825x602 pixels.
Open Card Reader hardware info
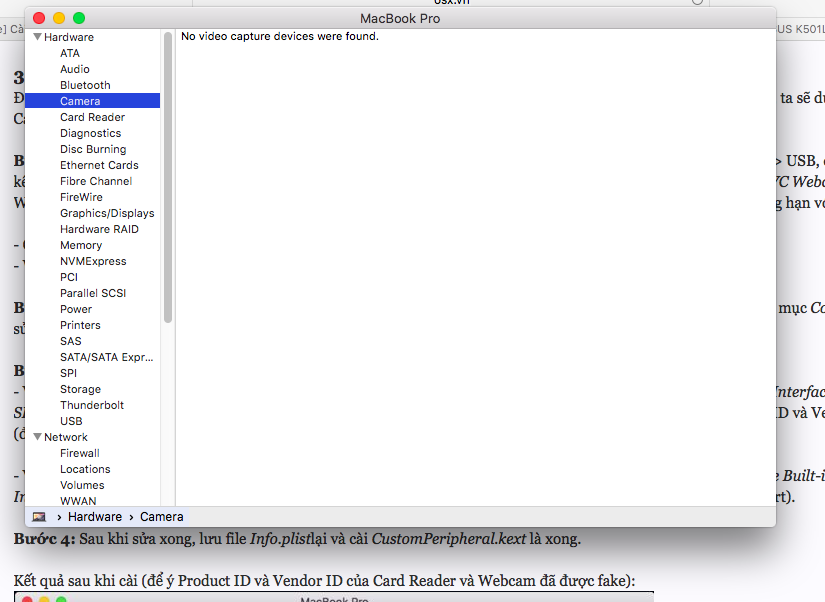pos(92,117)
